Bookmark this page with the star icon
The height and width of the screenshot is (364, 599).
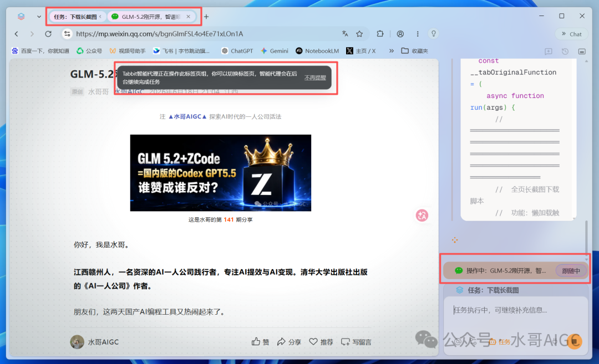pyautogui.click(x=359, y=34)
